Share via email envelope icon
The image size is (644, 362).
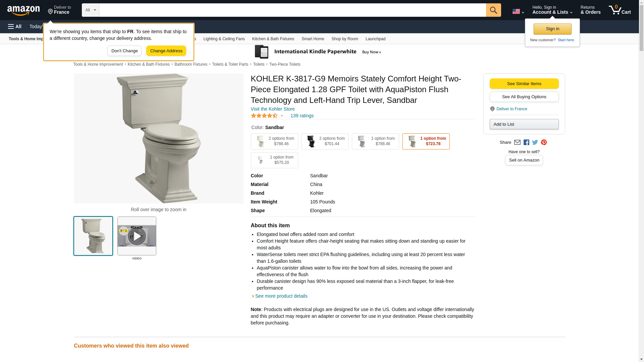tap(517, 142)
